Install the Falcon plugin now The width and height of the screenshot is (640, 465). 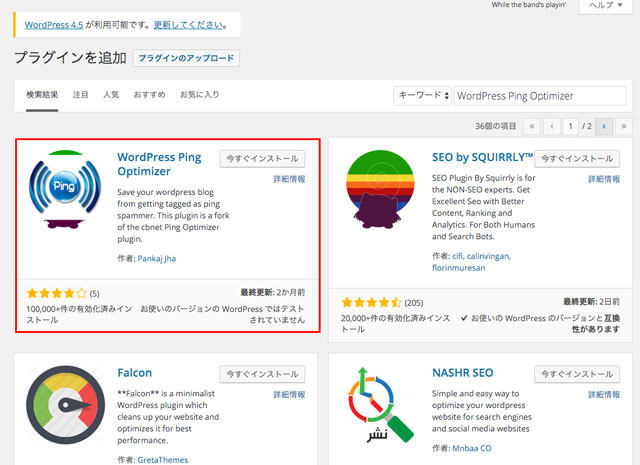pos(262,374)
